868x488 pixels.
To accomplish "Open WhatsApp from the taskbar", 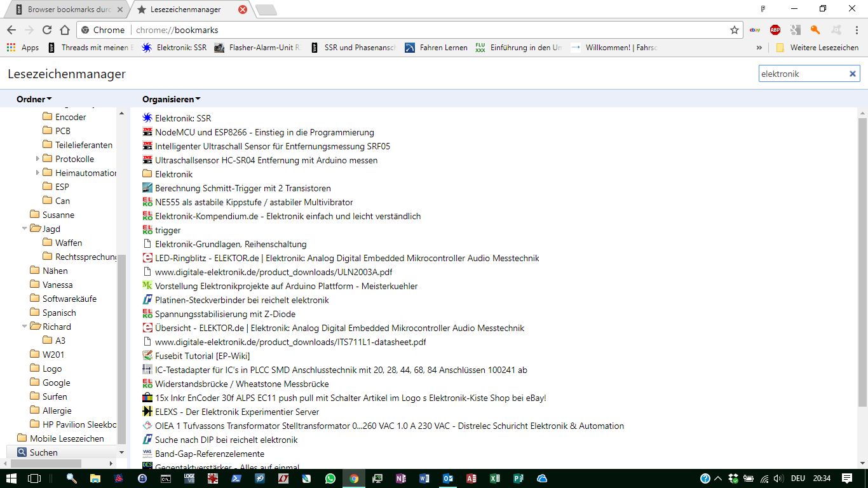I will point(330,478).
